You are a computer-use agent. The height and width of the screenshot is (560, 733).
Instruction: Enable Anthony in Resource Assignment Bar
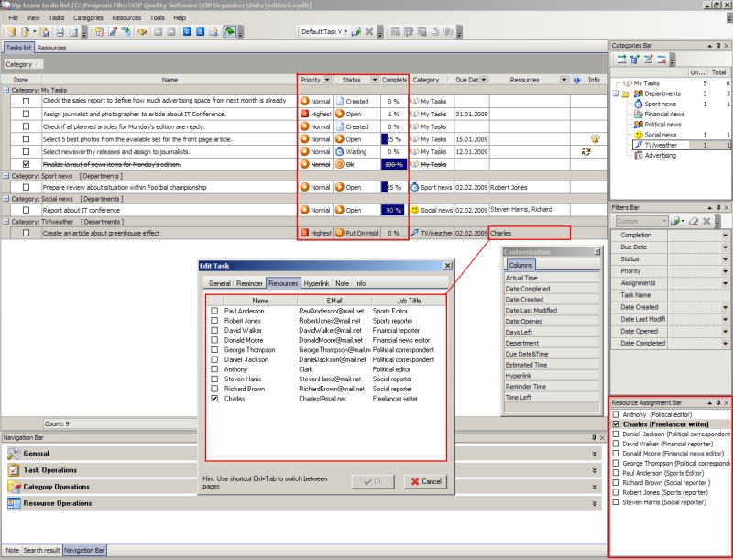[x=616, y=414]
